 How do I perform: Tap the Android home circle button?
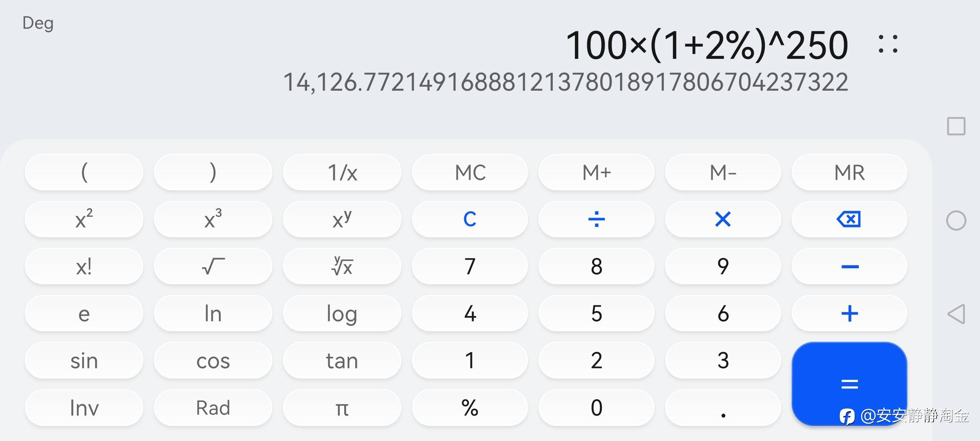tap(956, 220)
